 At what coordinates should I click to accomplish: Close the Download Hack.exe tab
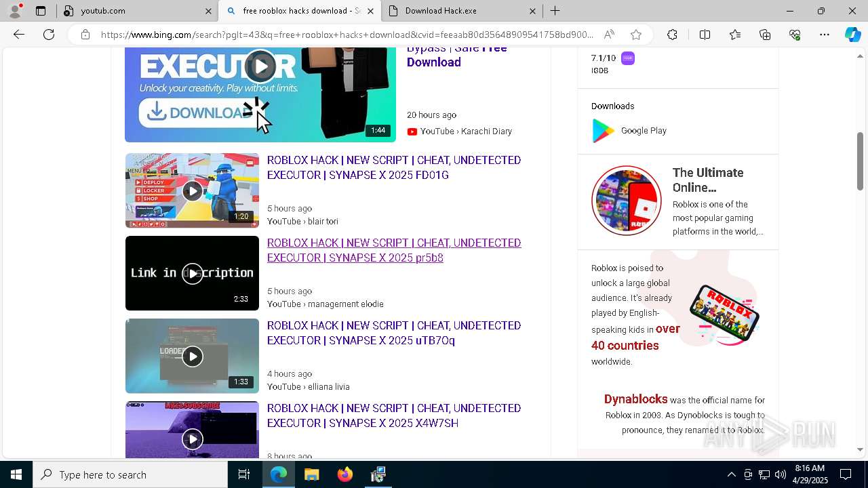tap(532, 11)
